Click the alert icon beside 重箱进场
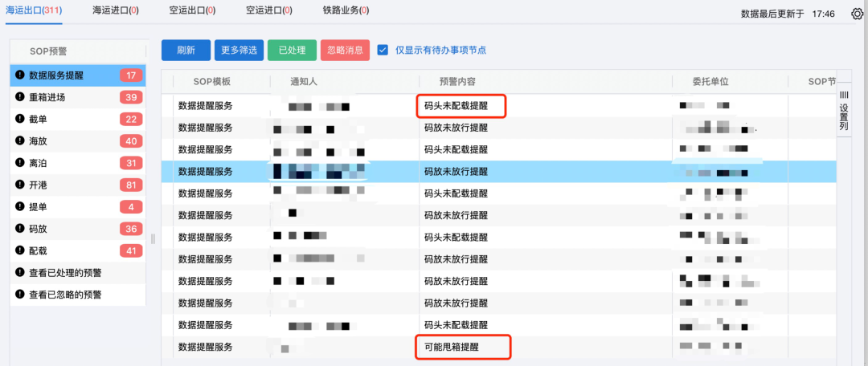The height and width of the screenshot is (366, 868). coord(20,97)
